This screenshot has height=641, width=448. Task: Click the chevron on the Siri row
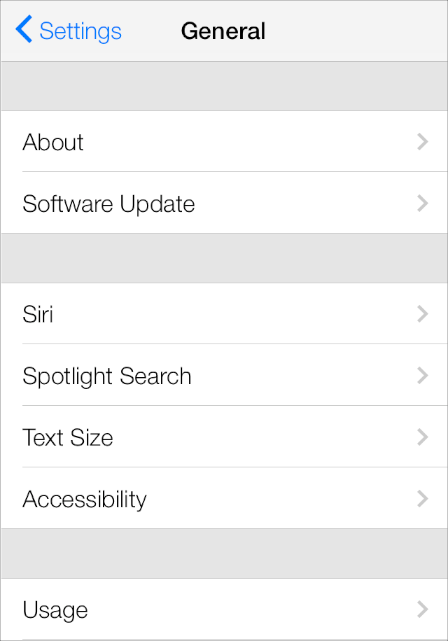pos(423,314)
